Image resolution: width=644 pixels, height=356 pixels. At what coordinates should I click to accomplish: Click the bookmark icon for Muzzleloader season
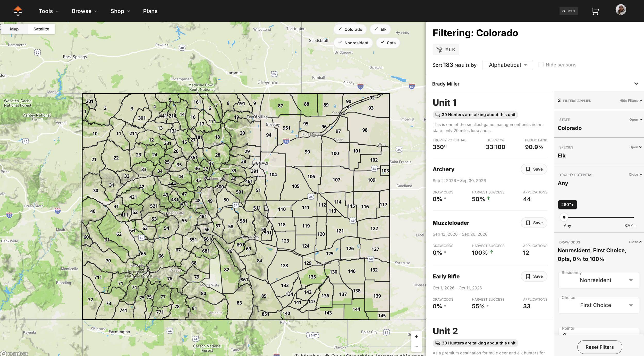point(528,223)
